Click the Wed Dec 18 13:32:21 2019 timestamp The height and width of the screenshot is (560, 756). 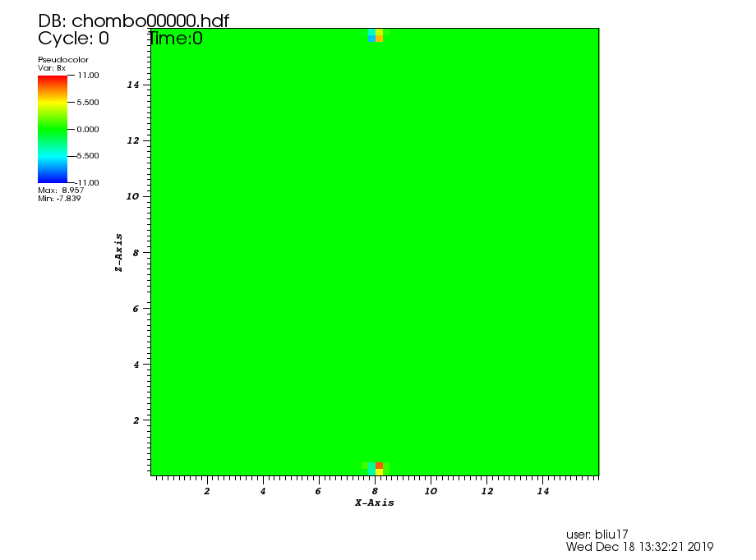[x=639, y=547]
